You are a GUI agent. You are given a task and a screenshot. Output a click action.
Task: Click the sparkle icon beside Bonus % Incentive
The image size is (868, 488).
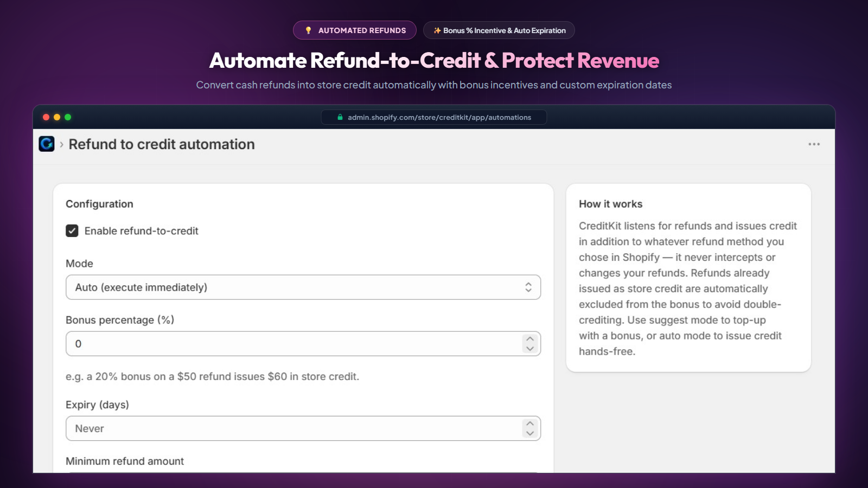point(437,30)
